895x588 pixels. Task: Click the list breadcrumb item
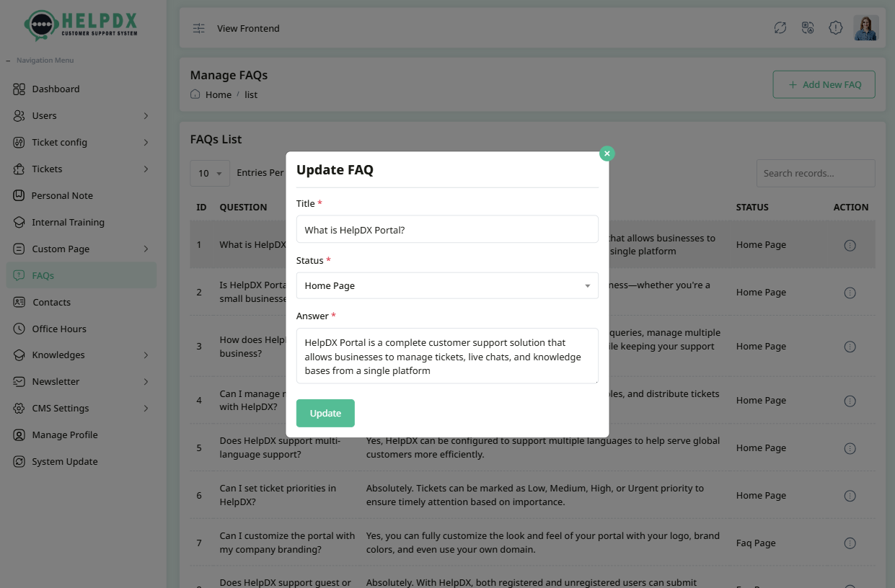(x=251, y=94)
